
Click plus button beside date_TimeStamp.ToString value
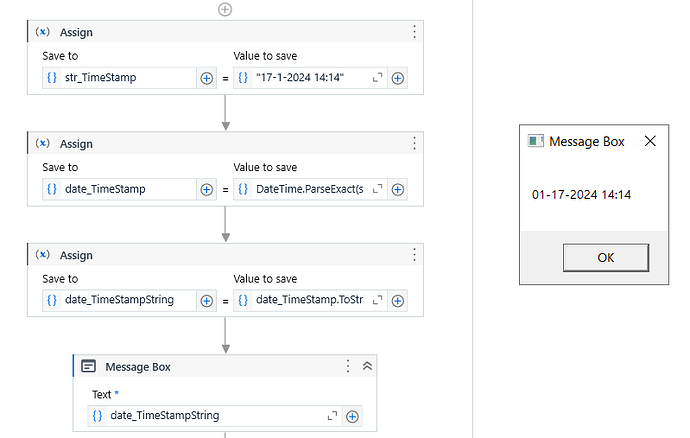tap(398, 300)
